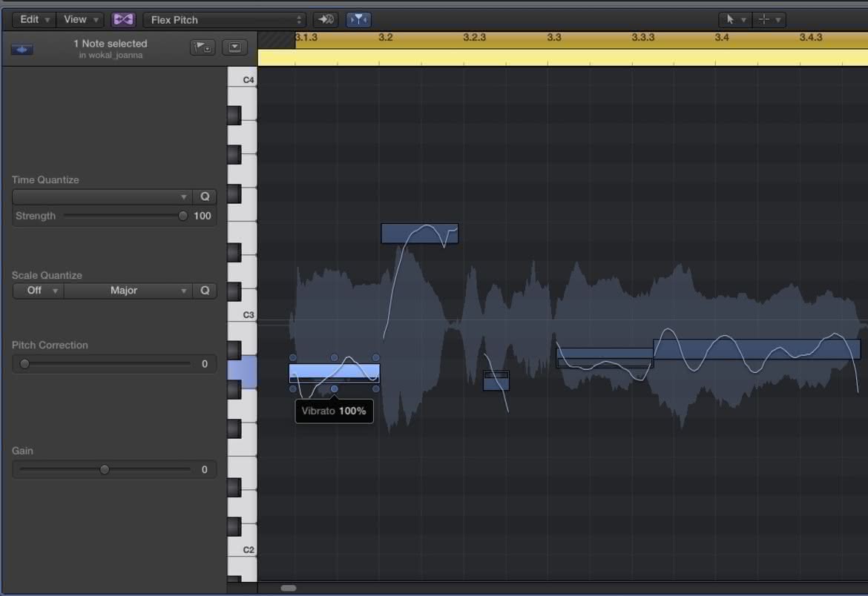Click the horizontal scrollbar thumb at the bottom

289,588
